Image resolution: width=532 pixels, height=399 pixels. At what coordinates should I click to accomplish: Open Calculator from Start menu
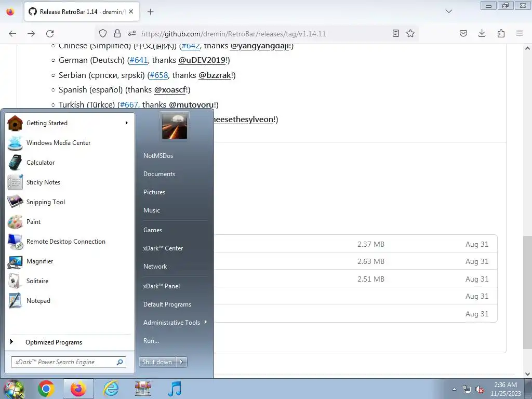point(70,163)
